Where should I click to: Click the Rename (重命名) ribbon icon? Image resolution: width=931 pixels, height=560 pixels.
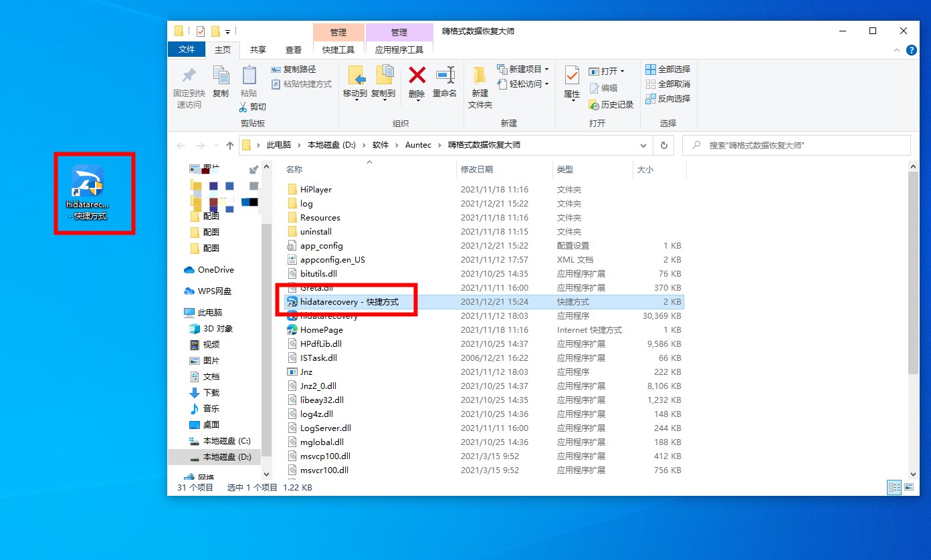point(445,75)
